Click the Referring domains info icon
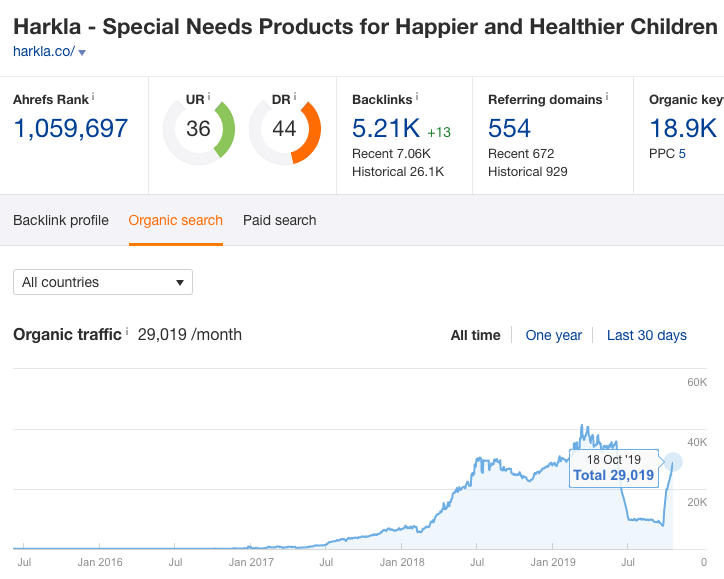The width and height of the screenshot is (724, 579). 607,96
